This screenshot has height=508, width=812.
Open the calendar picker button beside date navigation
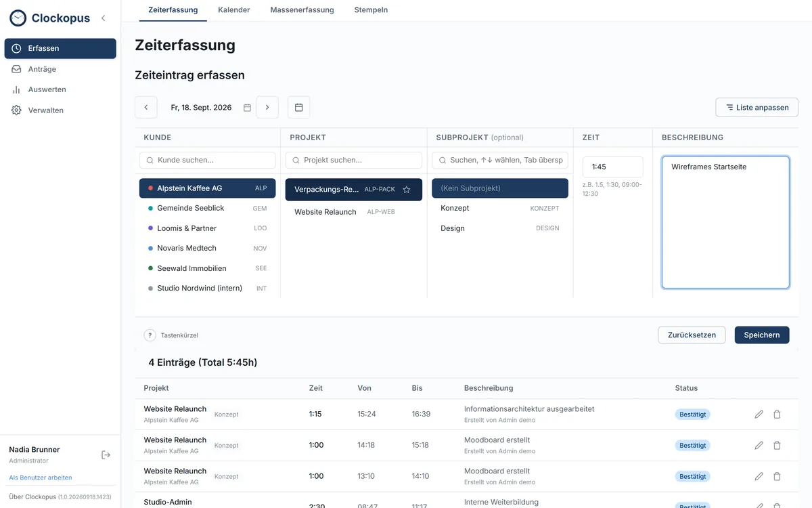pyautogui.click(x=298, y=108)
